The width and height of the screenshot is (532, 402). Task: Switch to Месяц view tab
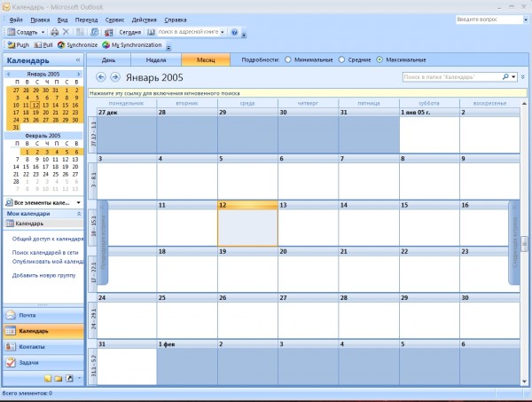206,59
